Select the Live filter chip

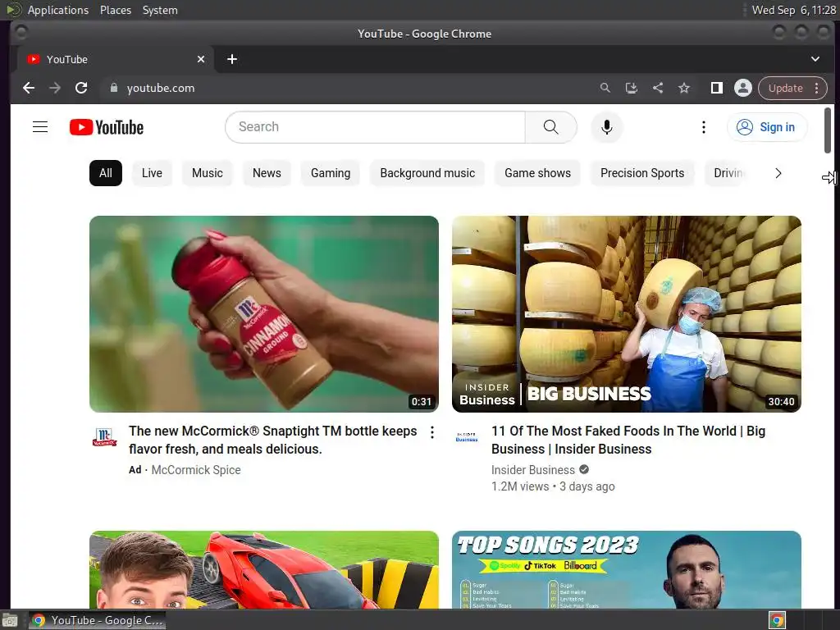[x=152, y=173]
